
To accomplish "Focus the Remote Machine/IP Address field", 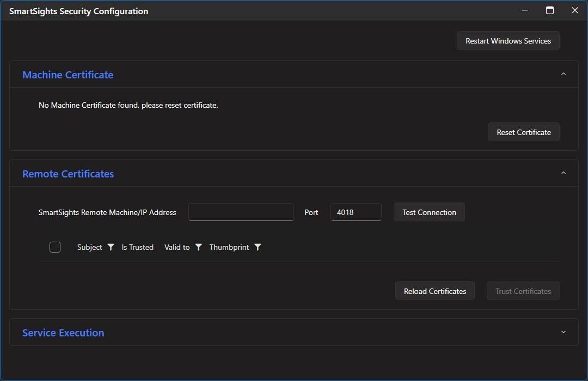I will point(241,212).
